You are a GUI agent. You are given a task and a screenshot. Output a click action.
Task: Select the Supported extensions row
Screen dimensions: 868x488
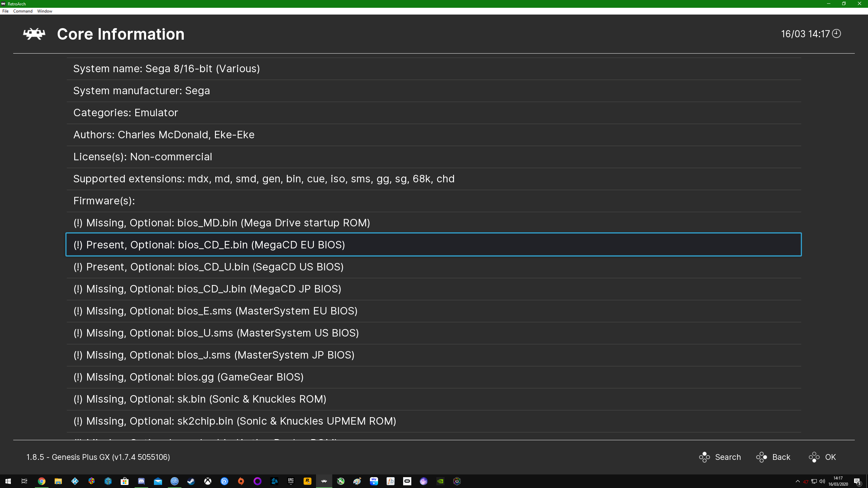434,179
